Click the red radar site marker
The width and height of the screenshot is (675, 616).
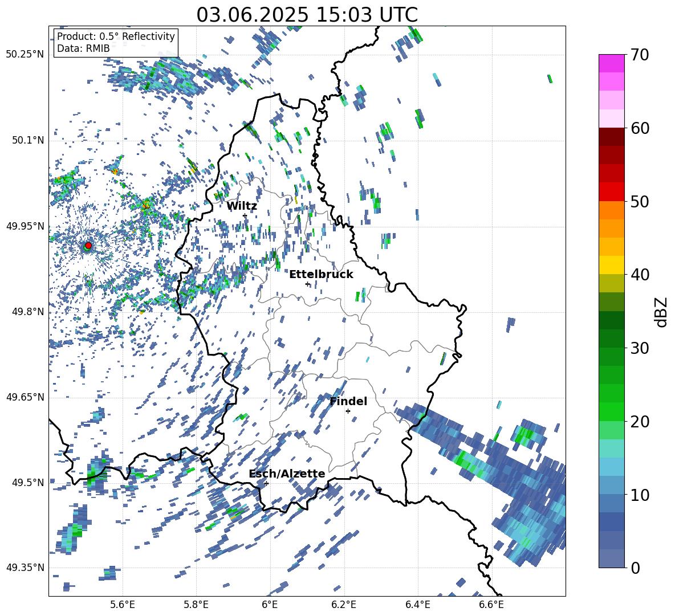pos(88,246)
